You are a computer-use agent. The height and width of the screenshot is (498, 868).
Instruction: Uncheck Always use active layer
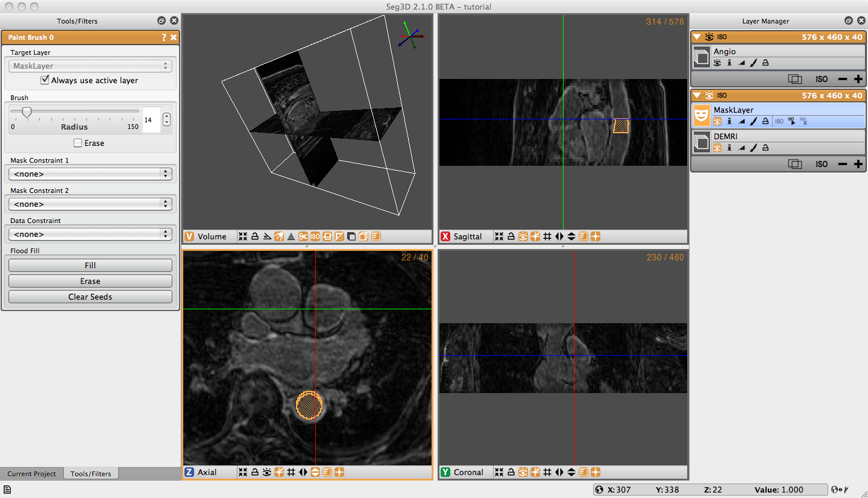point(45,80)
